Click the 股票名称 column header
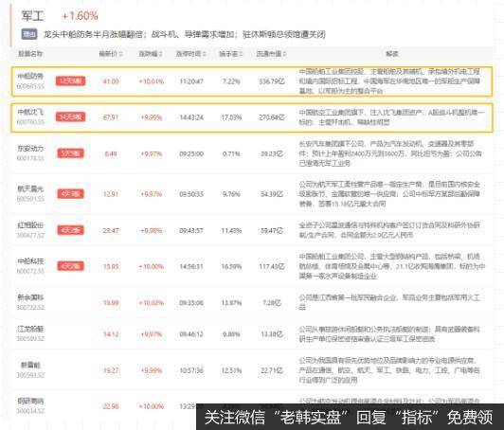This screenshot has height=430, width=504. click(x=30, y=54)
